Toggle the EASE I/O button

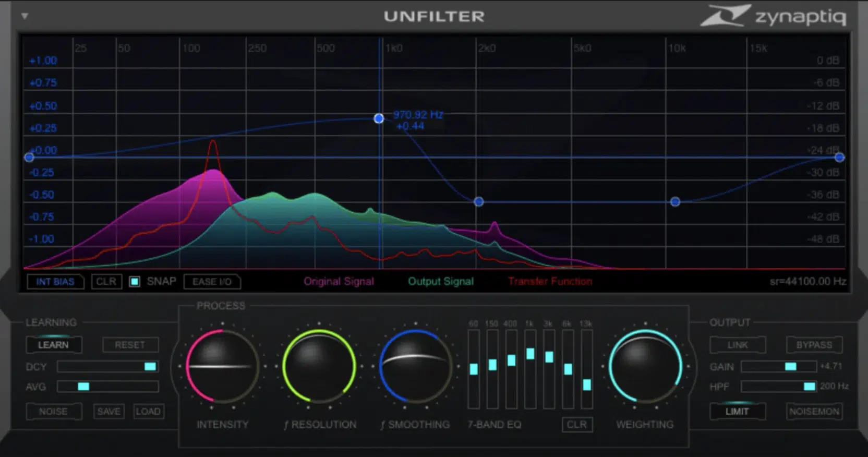[212, 282]
